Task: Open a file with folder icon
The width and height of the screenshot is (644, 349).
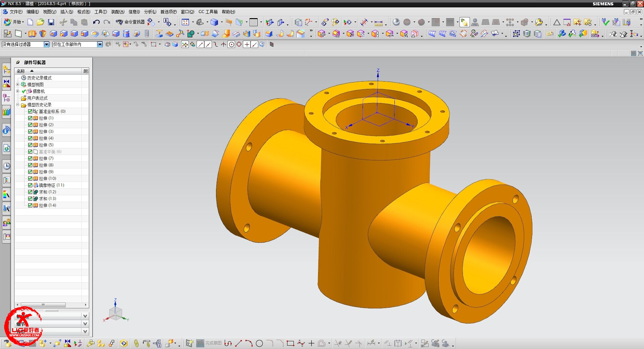Action: pos(41,22)
